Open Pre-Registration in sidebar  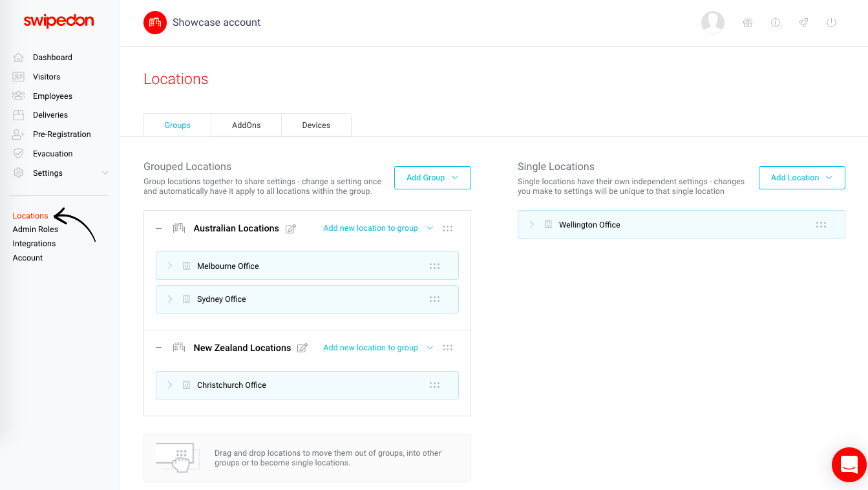pos(62,134)
